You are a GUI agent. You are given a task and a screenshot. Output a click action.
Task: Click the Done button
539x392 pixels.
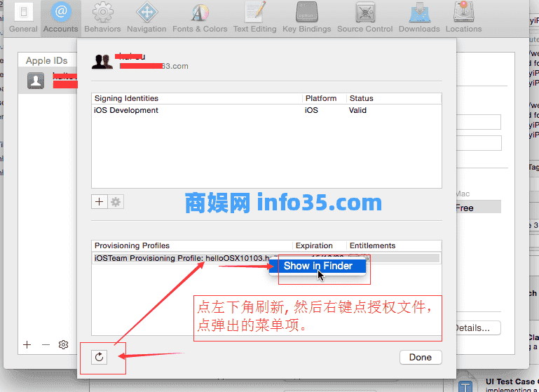coord(421,357)
